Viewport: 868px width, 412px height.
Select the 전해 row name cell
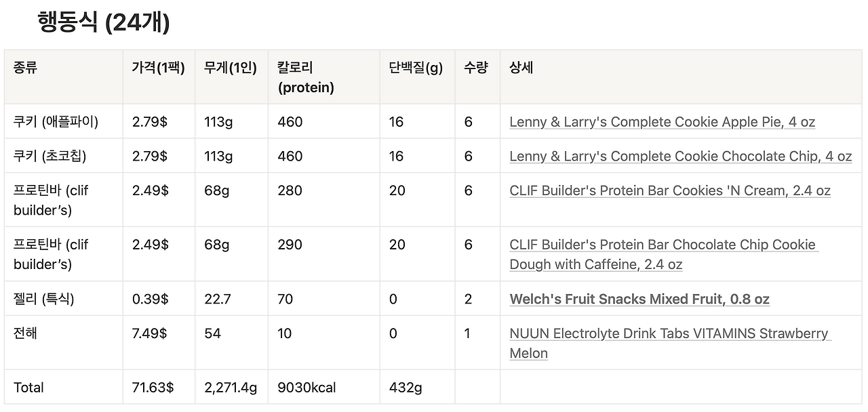point(64,343)
